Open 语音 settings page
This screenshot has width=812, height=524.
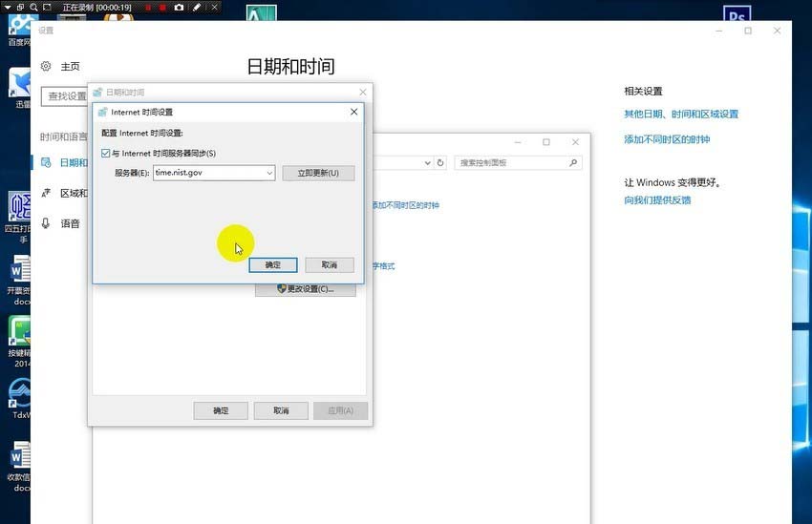tap(70, 223)
